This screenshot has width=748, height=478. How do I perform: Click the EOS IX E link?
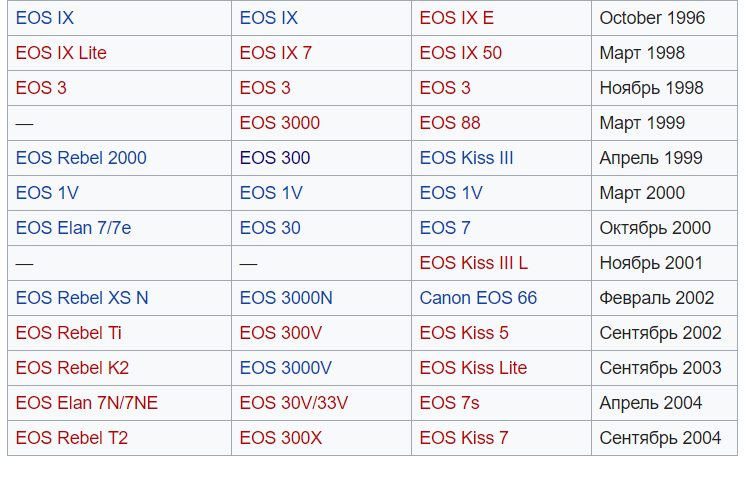tap(456, 18)
